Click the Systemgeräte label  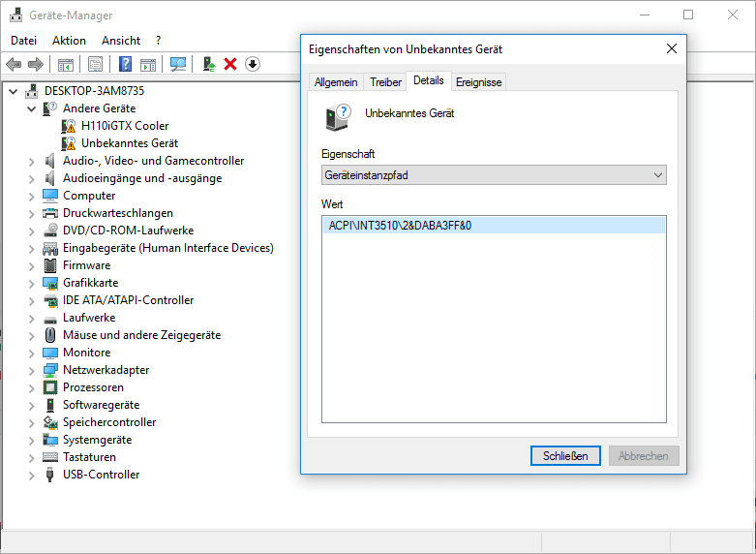click(x=98, y=440)
